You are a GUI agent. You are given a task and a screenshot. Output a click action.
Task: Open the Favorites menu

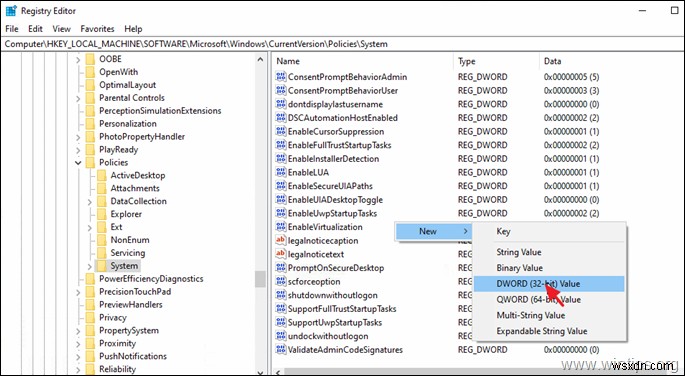coord(97,29)
